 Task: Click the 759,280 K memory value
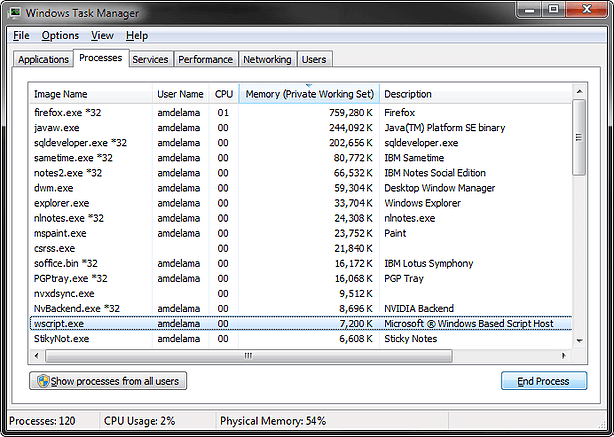coord(351,113)
